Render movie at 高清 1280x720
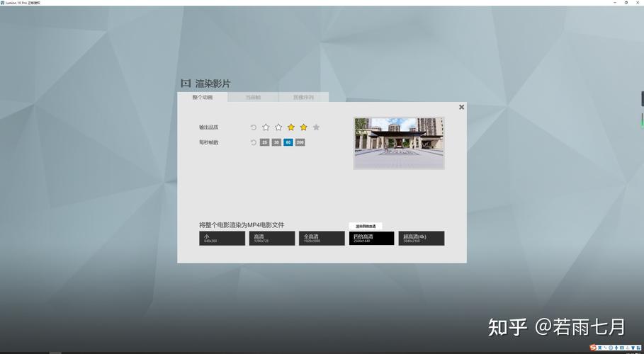 click(272, 238)
